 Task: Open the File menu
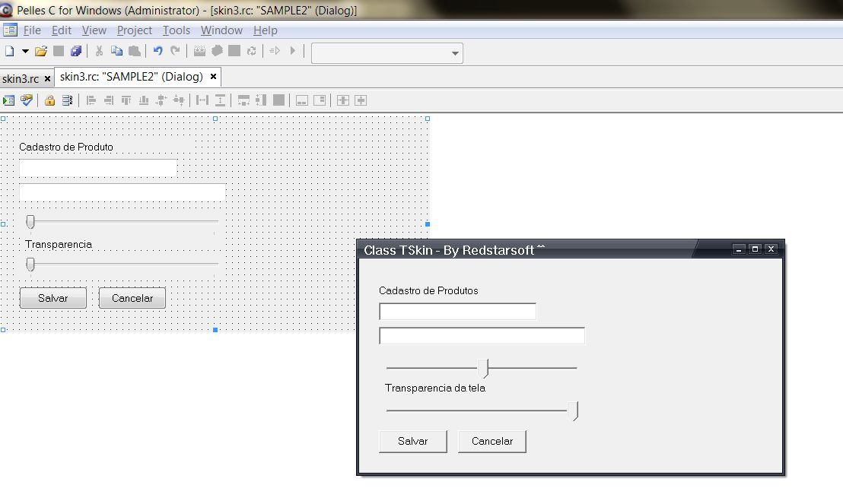(32, 30)
